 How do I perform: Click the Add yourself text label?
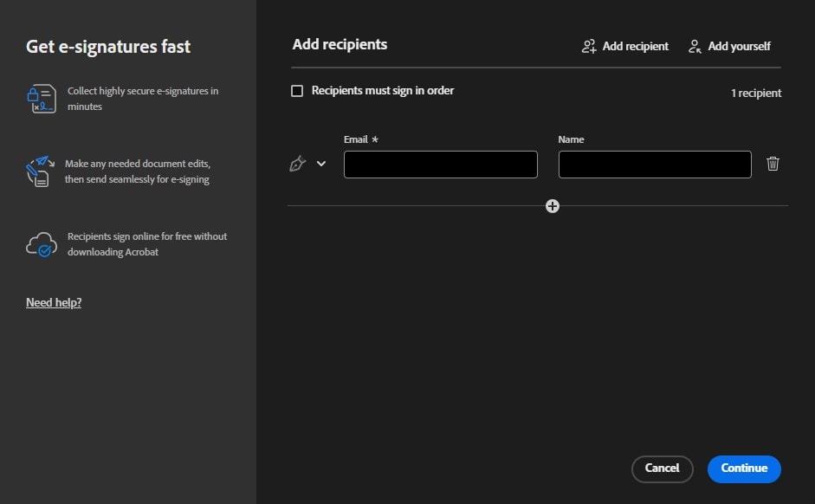coord(739,47)
